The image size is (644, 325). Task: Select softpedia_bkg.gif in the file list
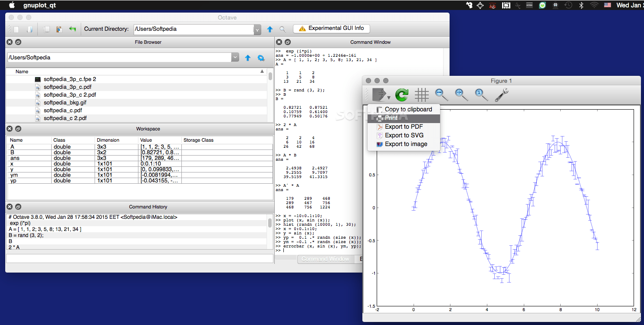tap(65, 103)
